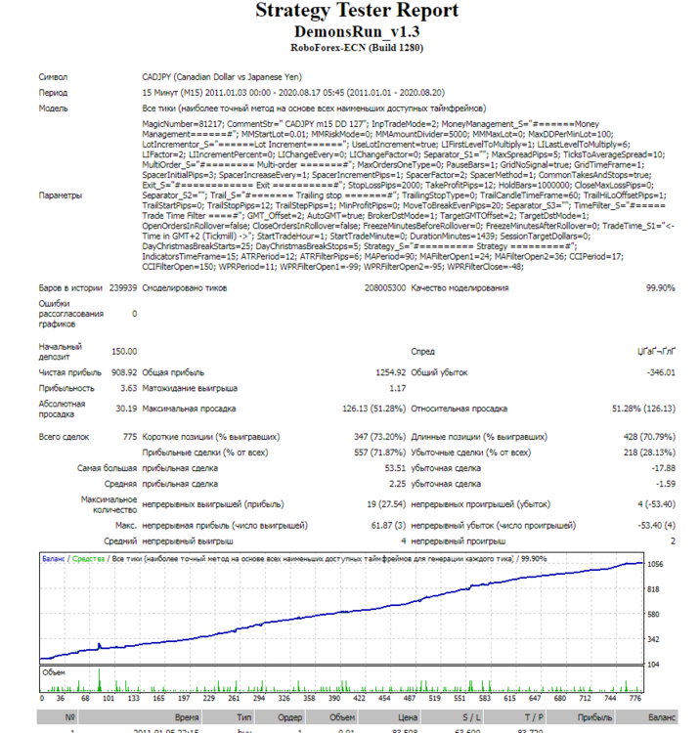Select the 'Чистая прибыль' label
This screenshot has width=700, height=733.
[69, 372]
